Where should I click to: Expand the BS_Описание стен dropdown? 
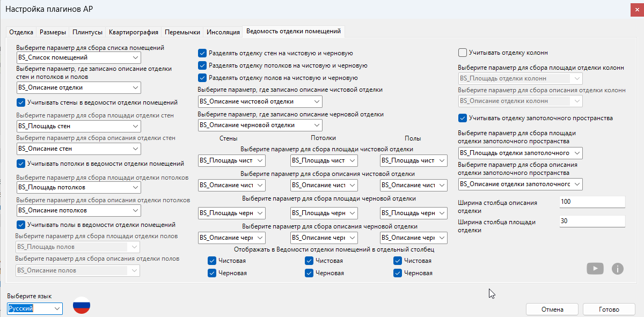point(78,149)
